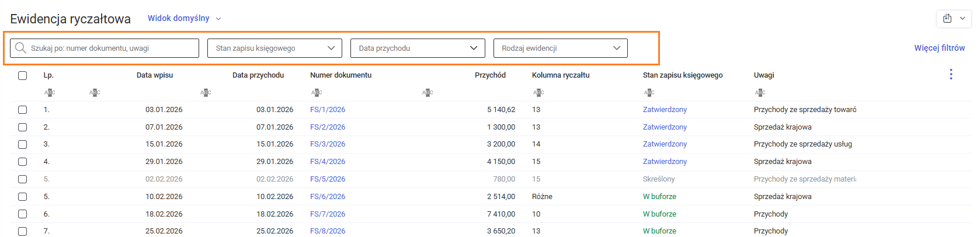Click ABC filter icon under Uwagi
The image size is (980, 237).
[760, 93]
